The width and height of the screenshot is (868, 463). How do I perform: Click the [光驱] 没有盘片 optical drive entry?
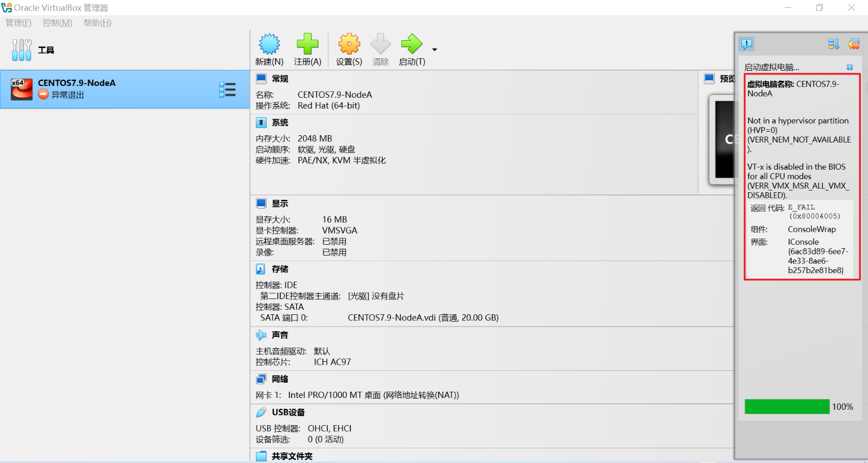pos(376,296)
